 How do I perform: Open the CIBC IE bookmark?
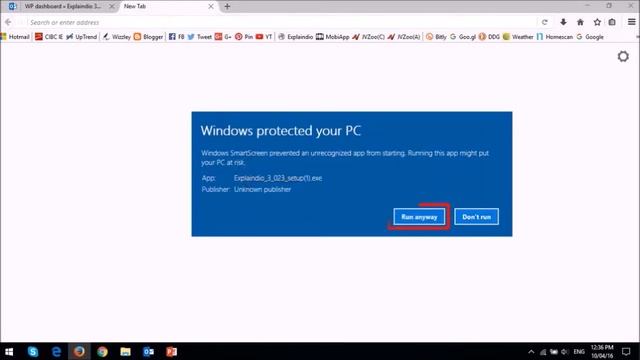click(49, 37)
